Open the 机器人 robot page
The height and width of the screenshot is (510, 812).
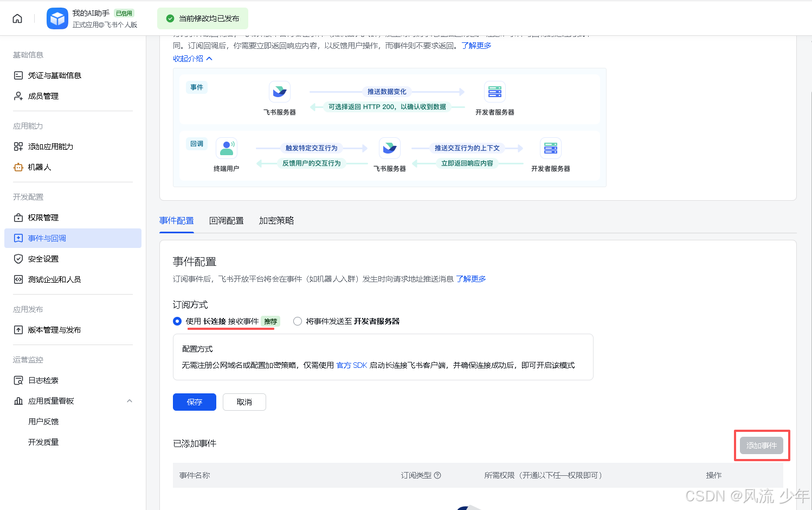click(x=39, y=167)
